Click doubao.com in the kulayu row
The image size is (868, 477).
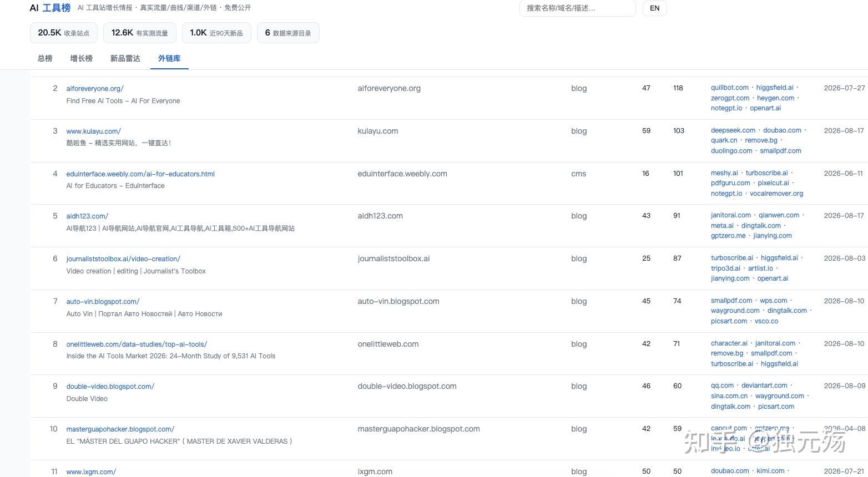(783, 130)
